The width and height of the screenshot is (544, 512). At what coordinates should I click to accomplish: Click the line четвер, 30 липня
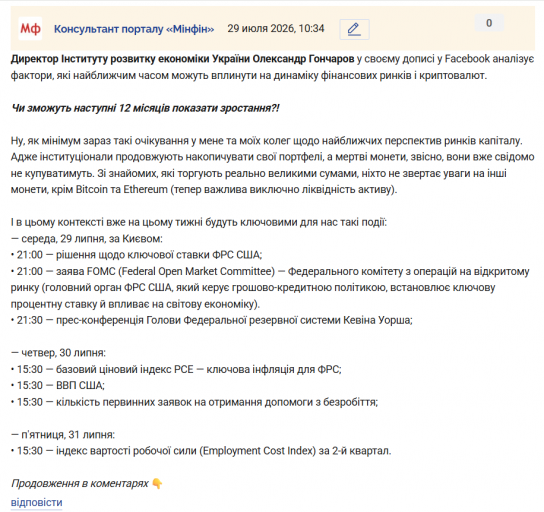click(58, 353)
